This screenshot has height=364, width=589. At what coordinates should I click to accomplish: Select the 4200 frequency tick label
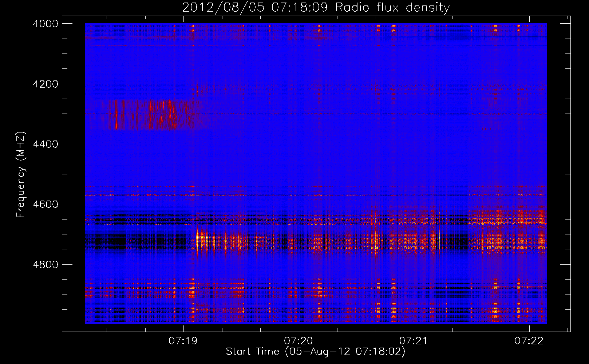(x=46, y=84)
